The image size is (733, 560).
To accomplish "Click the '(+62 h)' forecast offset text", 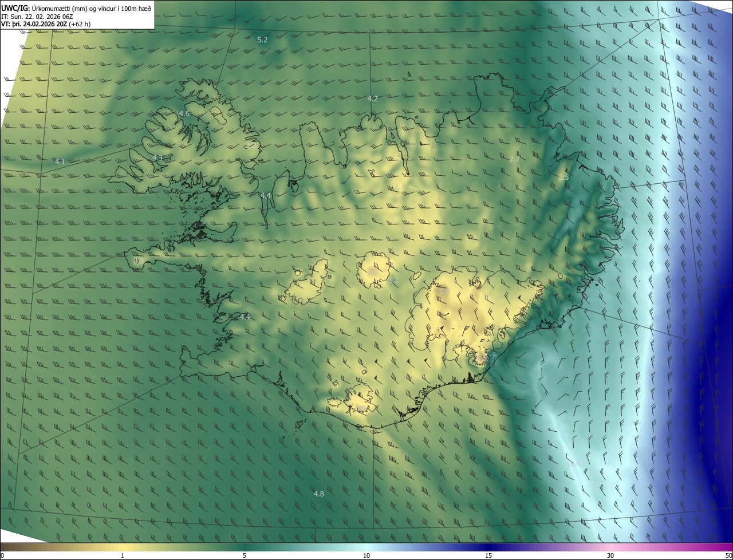I will coord(79,24).
